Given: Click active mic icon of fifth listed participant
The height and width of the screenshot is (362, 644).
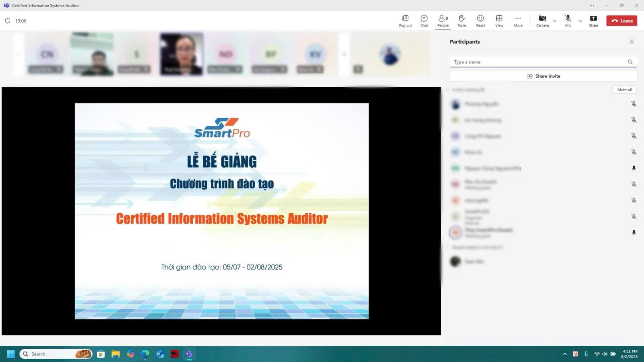Looking at the screenshot, I should pos(634,168).
